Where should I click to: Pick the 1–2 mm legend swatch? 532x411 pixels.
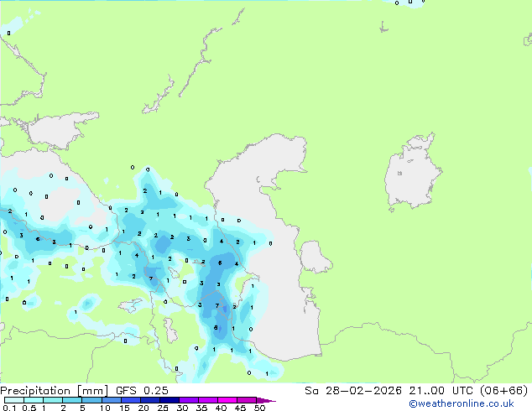53,400
